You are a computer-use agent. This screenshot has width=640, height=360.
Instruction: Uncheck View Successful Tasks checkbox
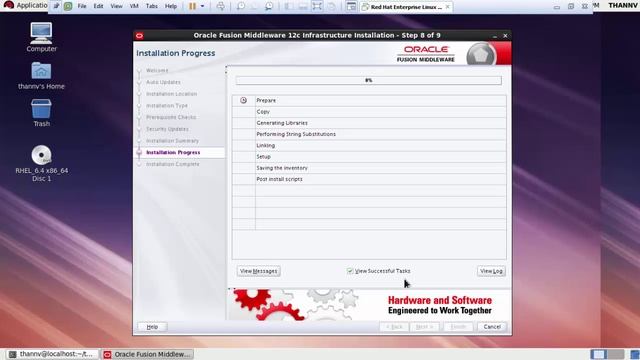(x=350, y=271)
